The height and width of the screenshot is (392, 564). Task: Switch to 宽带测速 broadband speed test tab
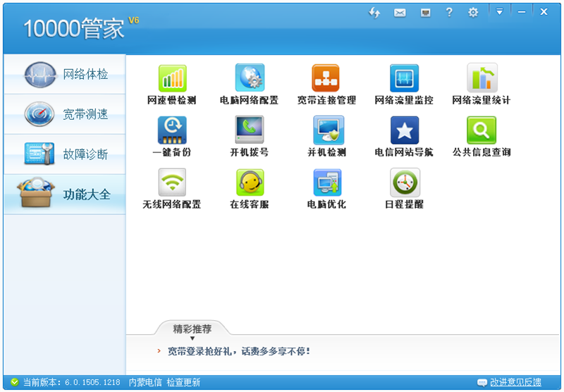tap(65, 114)
